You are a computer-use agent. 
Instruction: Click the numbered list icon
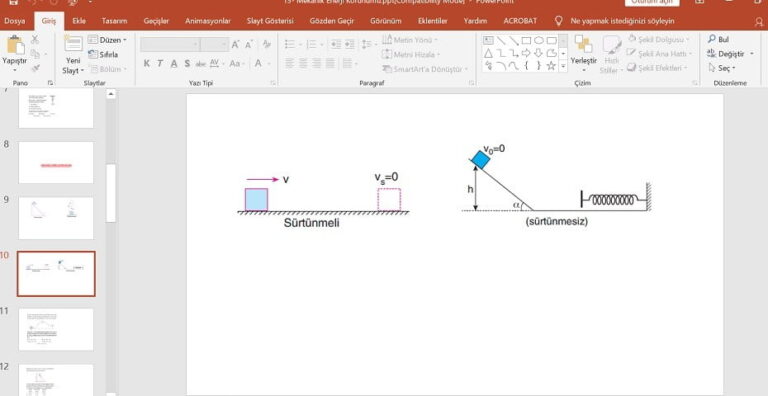[x=313, y=45]
